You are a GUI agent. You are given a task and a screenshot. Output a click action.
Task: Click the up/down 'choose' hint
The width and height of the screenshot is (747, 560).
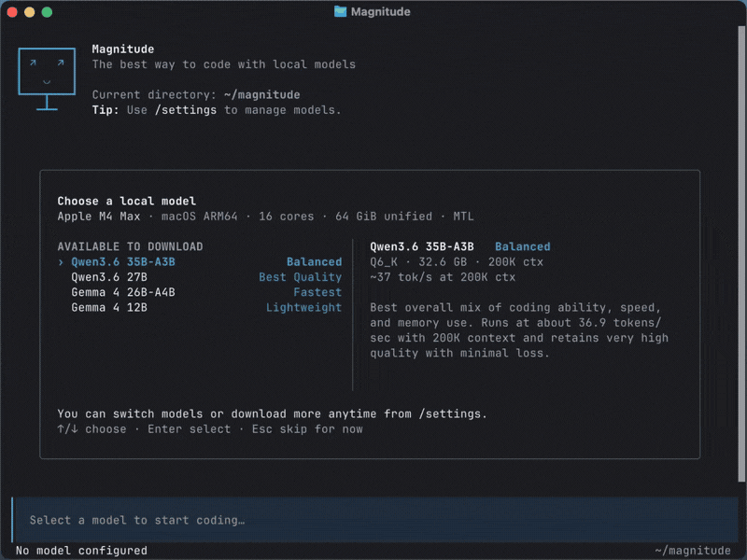point(92,429)
